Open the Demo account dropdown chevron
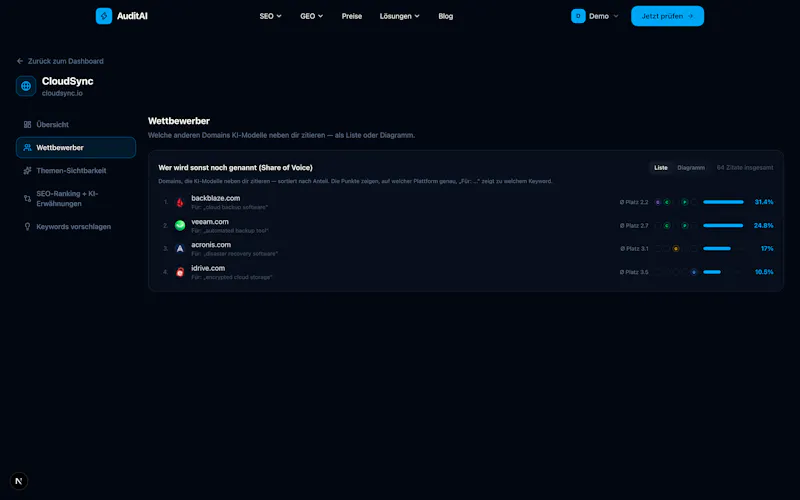The width and height of the screenshot is (800, 500). pyautogui.click(x=616, y=16)
